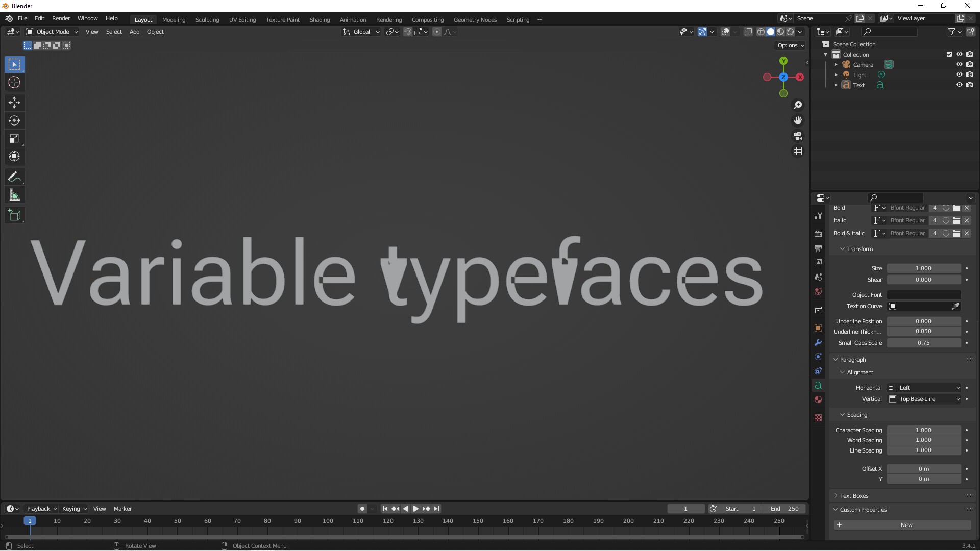Open Render properties tab icon

tap(818, 234)
